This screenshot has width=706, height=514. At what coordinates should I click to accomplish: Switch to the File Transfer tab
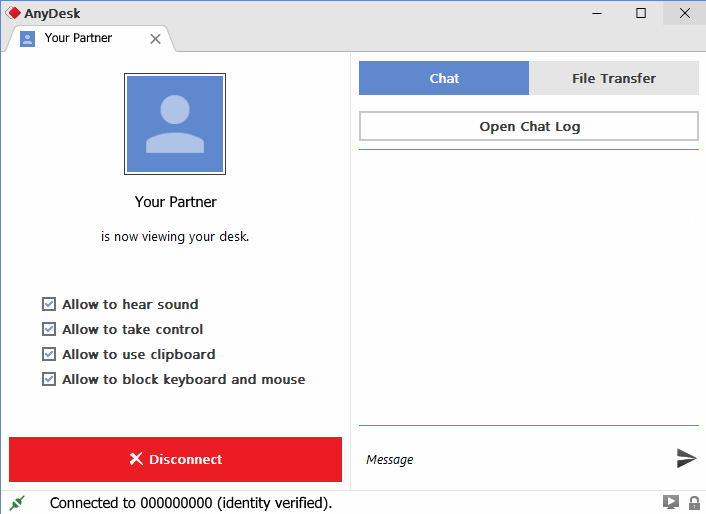pos(614,78)
